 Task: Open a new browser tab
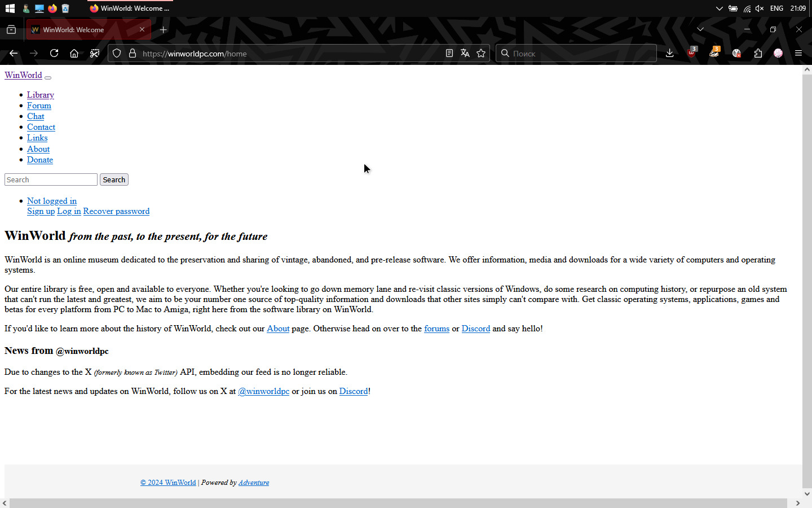coord(163,30)
